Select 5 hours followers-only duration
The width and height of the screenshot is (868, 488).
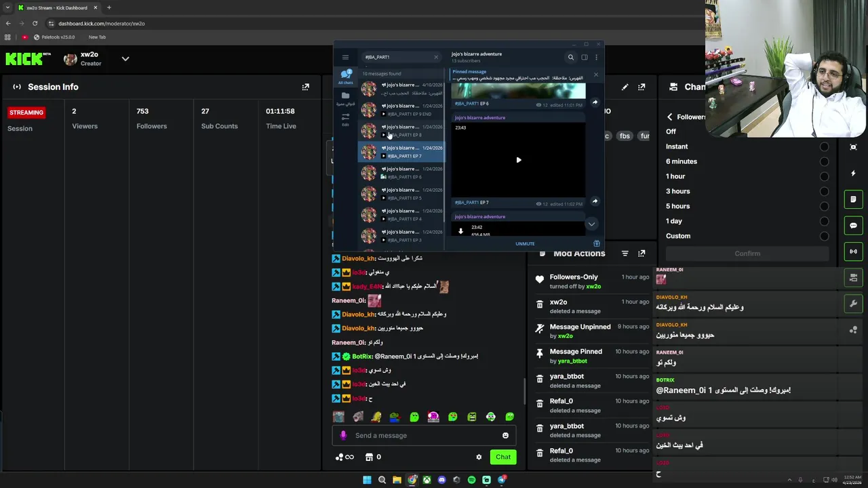824,206
